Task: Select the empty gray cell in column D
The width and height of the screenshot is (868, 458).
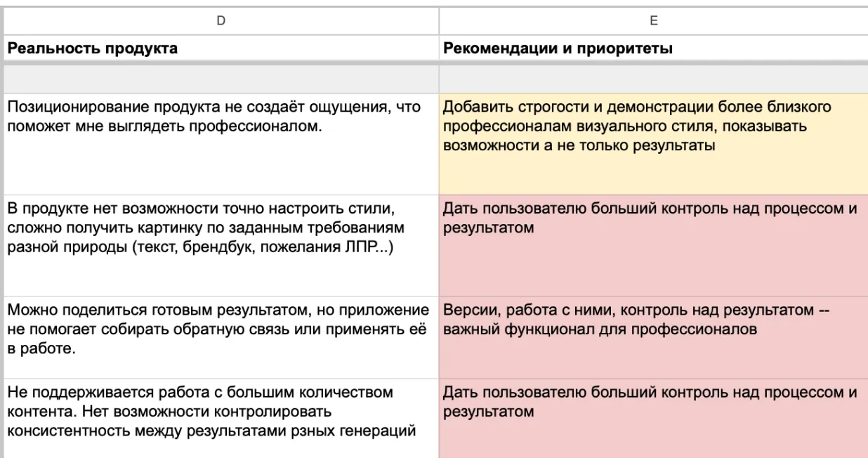Action: point(221,77)
